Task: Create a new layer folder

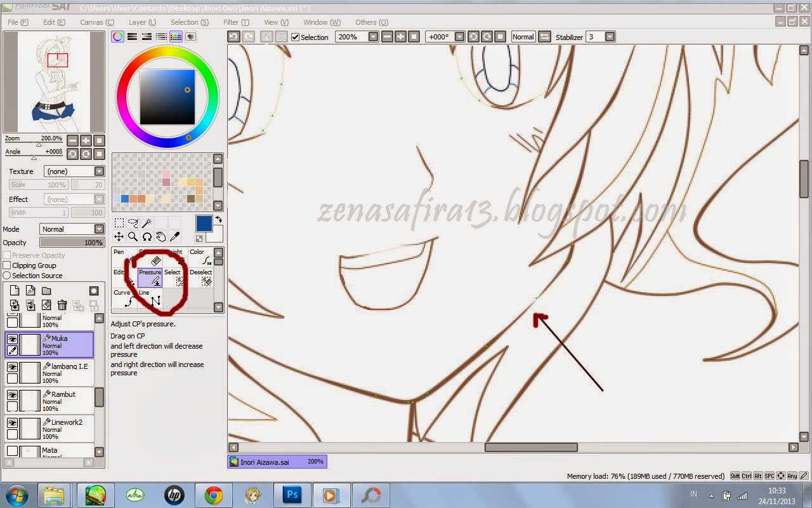Action: (x=46, y=291)
